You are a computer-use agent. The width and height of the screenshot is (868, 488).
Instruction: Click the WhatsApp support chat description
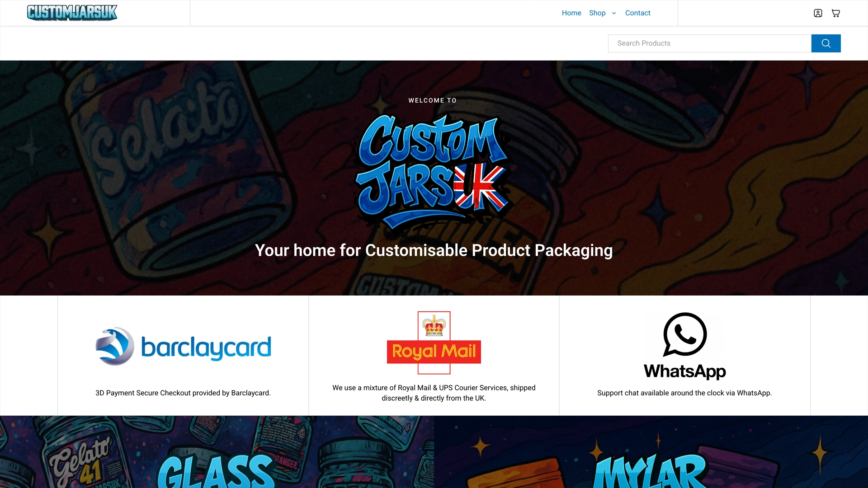[x=684, y=393]
